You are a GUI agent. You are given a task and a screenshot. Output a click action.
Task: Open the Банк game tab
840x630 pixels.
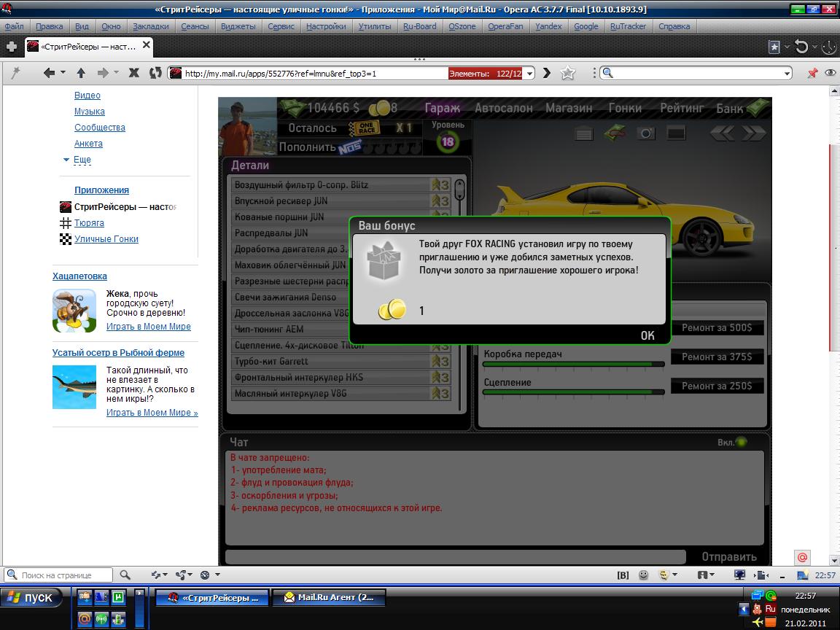(x=730, y=108)
